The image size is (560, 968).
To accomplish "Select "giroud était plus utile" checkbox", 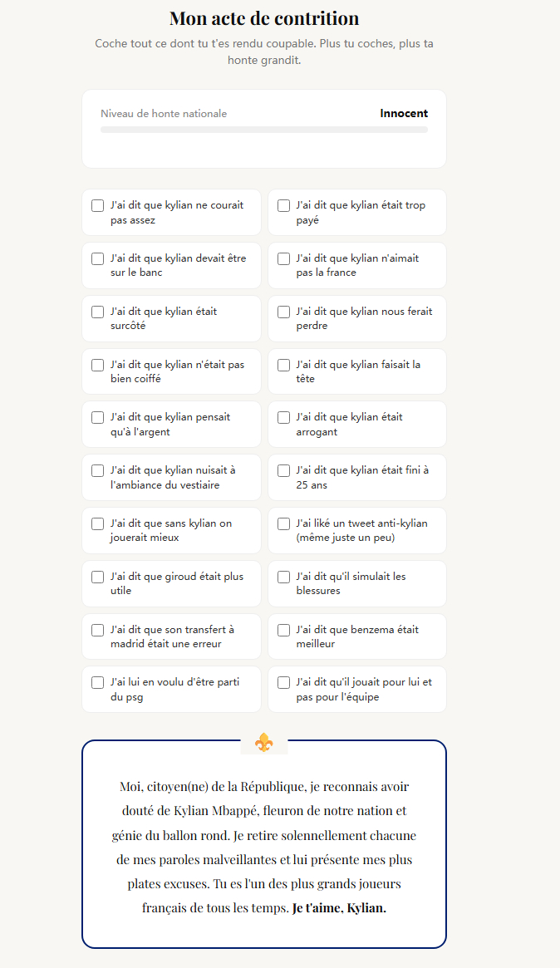I will [x=97, y=577].
